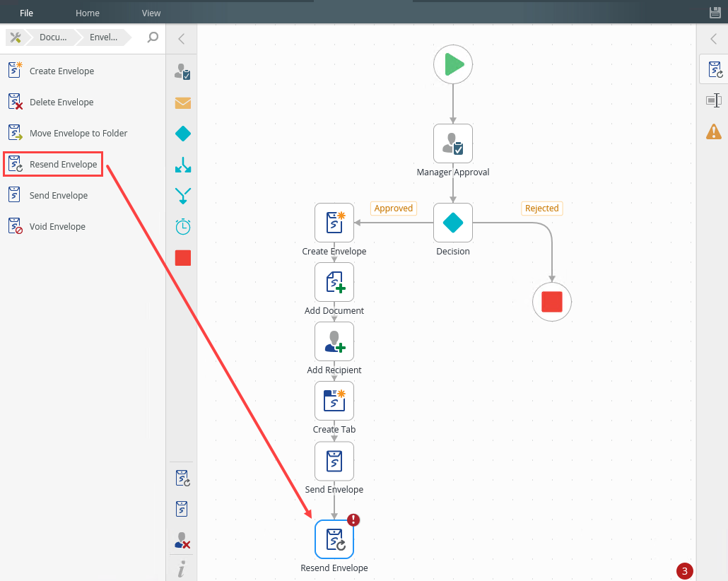728x581 pixels.
Task: Click the toolbox search magnifier icon
Action: (x=153, y=37)
